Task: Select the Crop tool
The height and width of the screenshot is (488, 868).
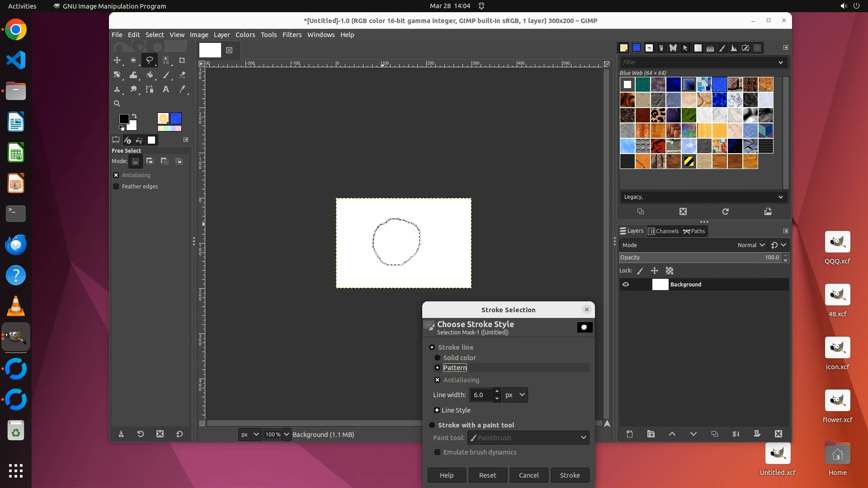Action: [182, 60]
